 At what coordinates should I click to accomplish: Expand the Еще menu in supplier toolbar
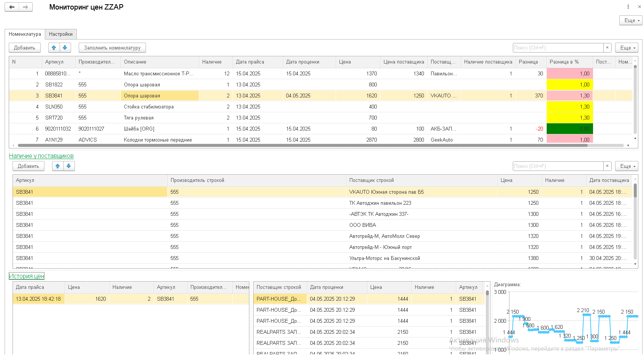tap(627, 166)
